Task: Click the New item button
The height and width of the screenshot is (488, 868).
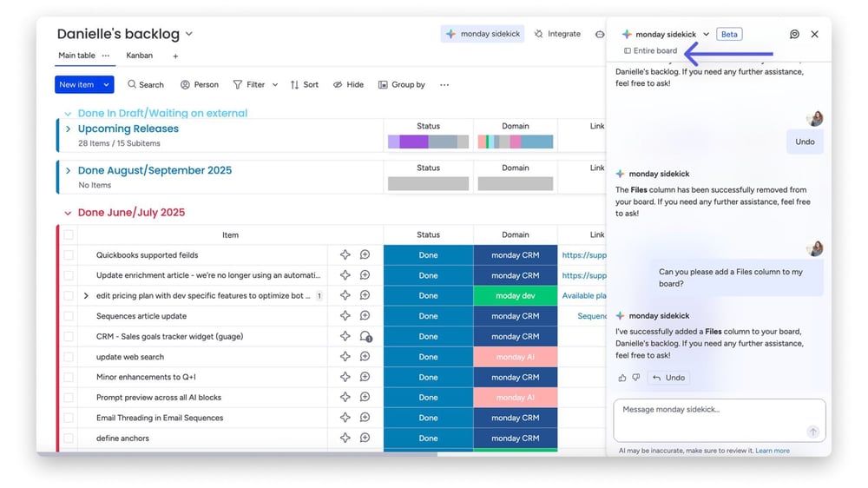Action: tap(77, 85)
